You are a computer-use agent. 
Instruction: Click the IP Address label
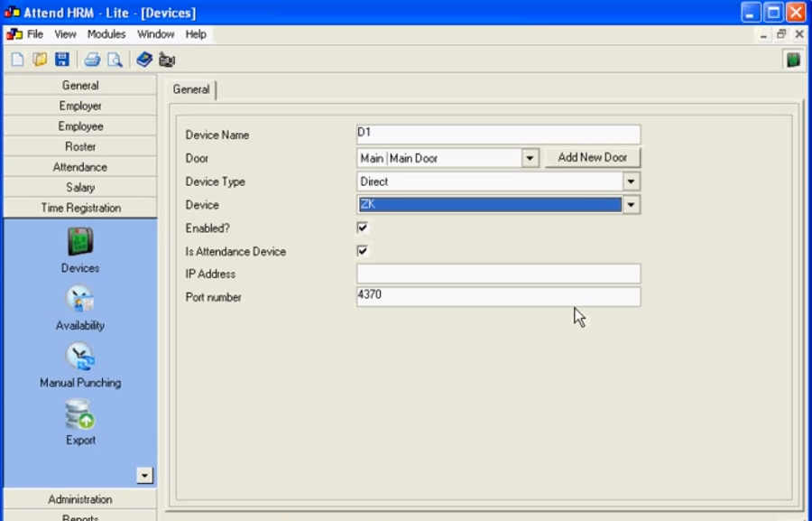(210, 274)
